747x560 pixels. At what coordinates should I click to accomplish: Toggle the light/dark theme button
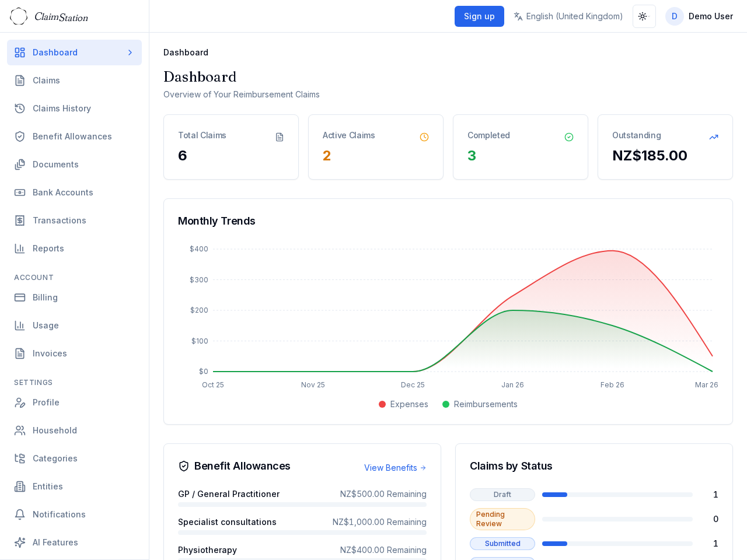(644, 16)
